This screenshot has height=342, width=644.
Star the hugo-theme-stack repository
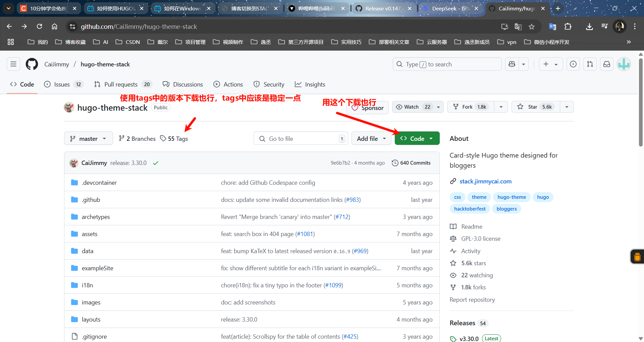(x=536, y=107)
